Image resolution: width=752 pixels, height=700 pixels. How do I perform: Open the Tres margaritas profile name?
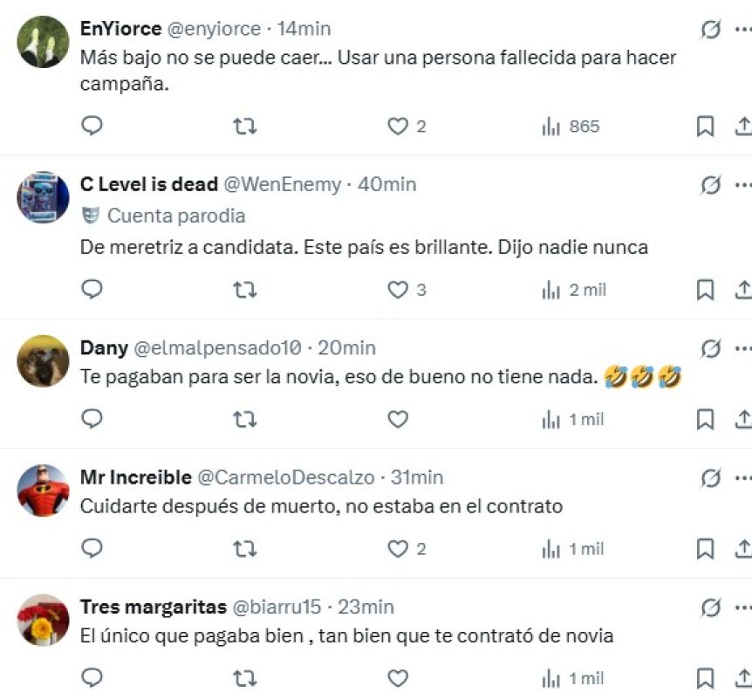153,607
